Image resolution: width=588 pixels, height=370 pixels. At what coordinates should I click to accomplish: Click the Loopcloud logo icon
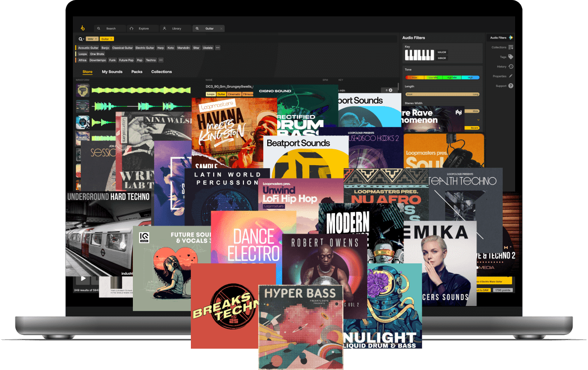click(x=82, y=28)
